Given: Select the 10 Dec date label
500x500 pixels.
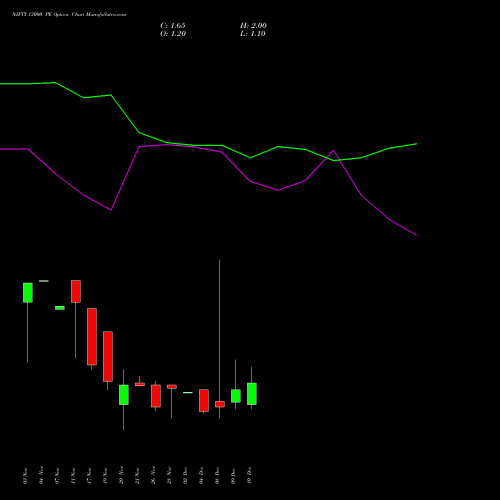Looking at the screenshot, I should 249,476.
